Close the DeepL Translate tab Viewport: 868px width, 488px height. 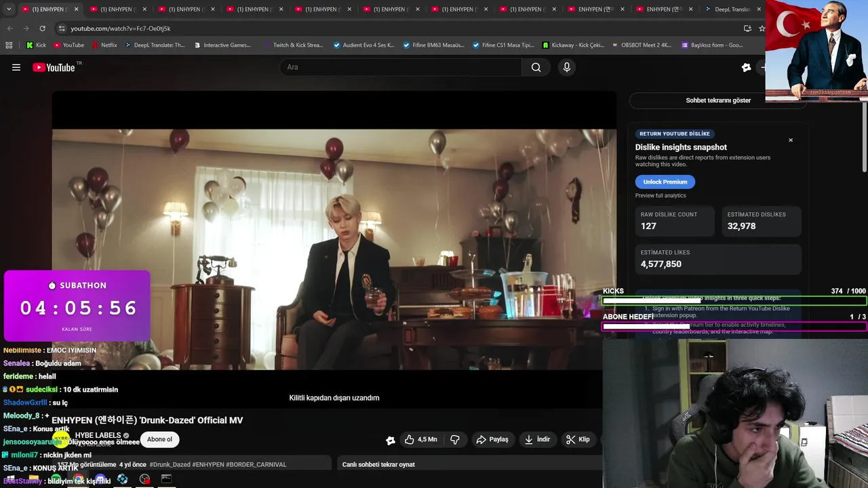(759, 9)
